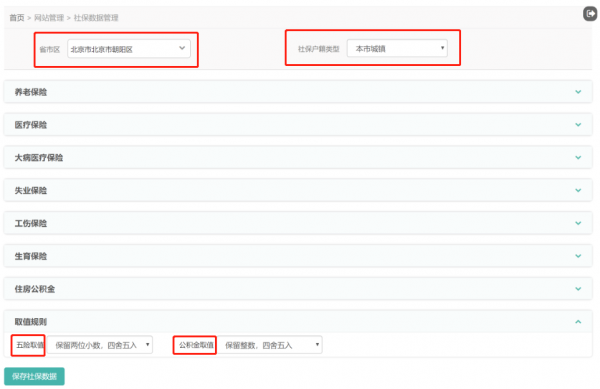Screen dimensions: 600x389
Task: Go to 首页 breadcrumb link
Action: pyautogui.click(x=16, y=18)
